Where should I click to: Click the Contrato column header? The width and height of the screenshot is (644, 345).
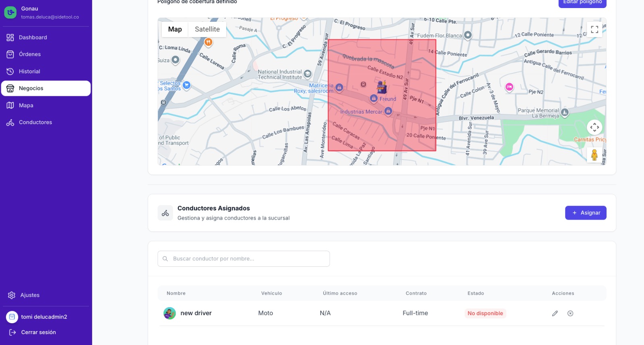(416, 293)
